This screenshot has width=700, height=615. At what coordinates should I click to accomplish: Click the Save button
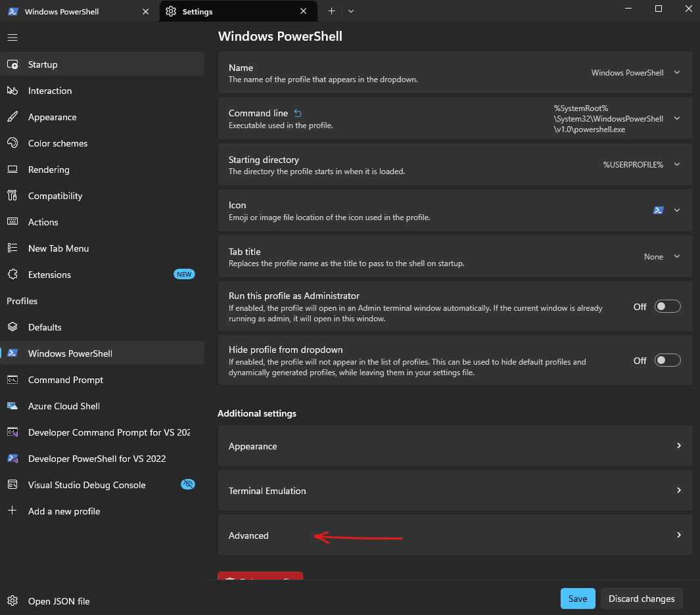click(x=578, y=599)
